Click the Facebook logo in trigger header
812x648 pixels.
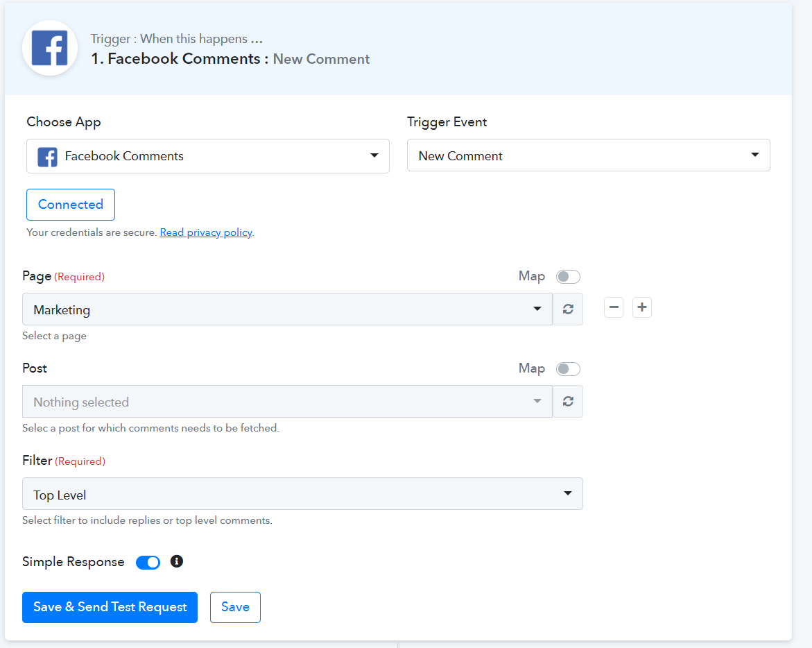point(50,48)
